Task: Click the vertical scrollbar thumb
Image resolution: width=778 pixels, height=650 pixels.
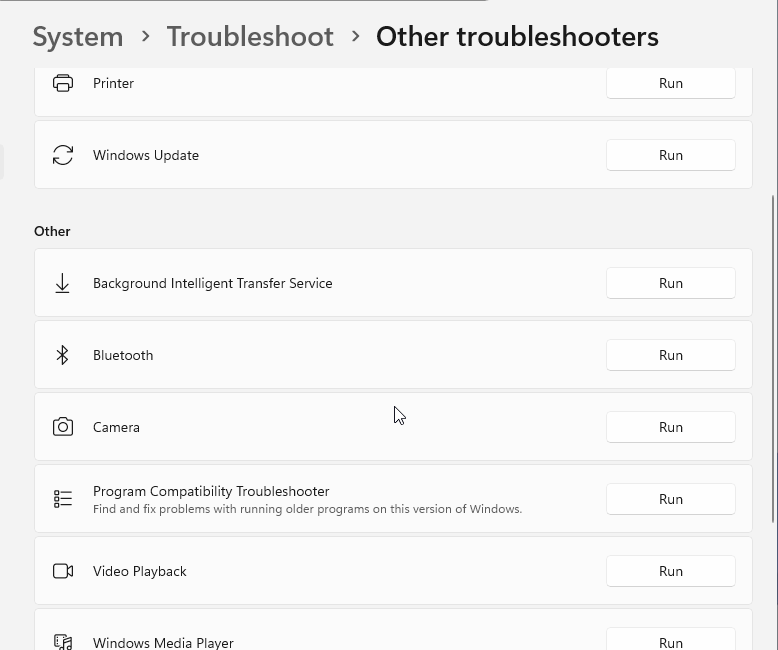Action: click(x=774, y=358)
